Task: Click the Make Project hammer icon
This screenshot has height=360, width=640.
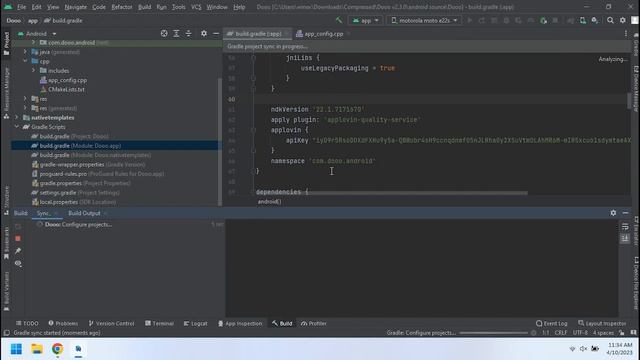Action: (339, 20)
